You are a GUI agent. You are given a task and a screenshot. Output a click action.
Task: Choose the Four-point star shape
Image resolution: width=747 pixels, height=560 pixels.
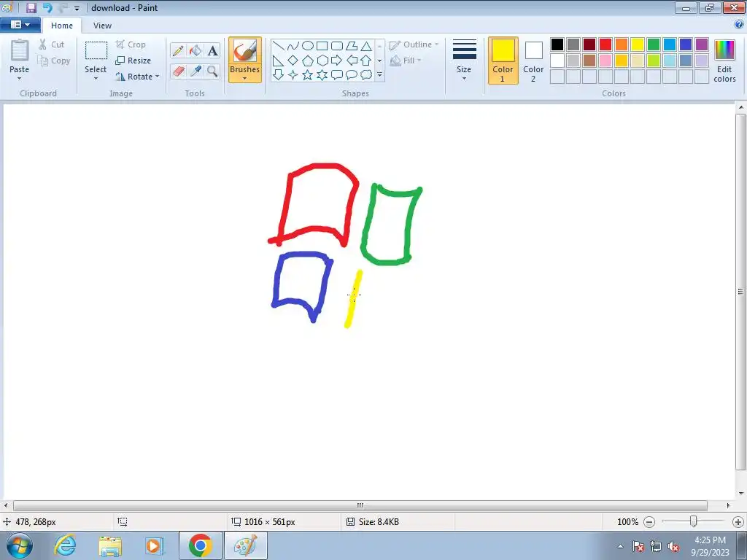coord(293,75)
